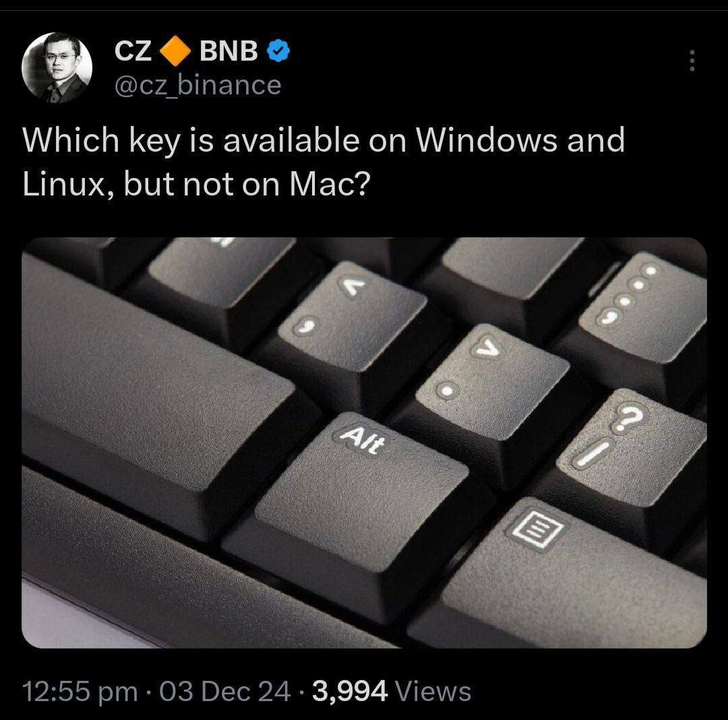
Task: Click the display name CZ
Action: [132, 51]
